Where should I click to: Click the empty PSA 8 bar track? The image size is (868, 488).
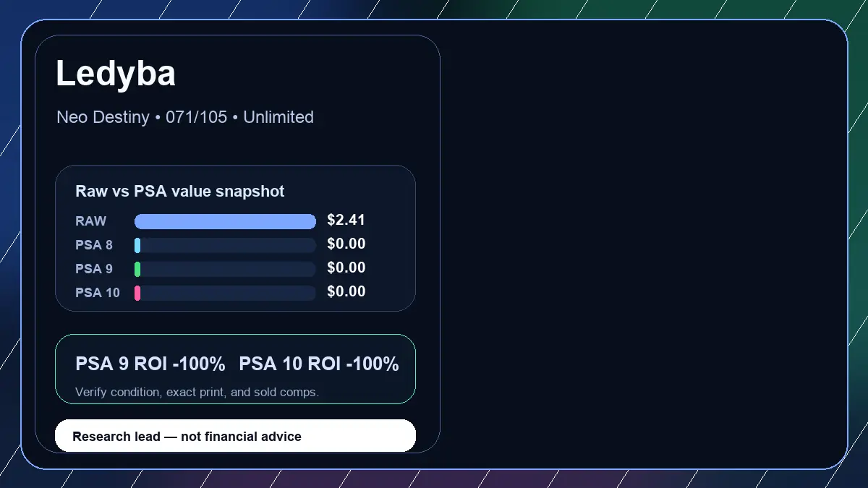coord(228,245)
